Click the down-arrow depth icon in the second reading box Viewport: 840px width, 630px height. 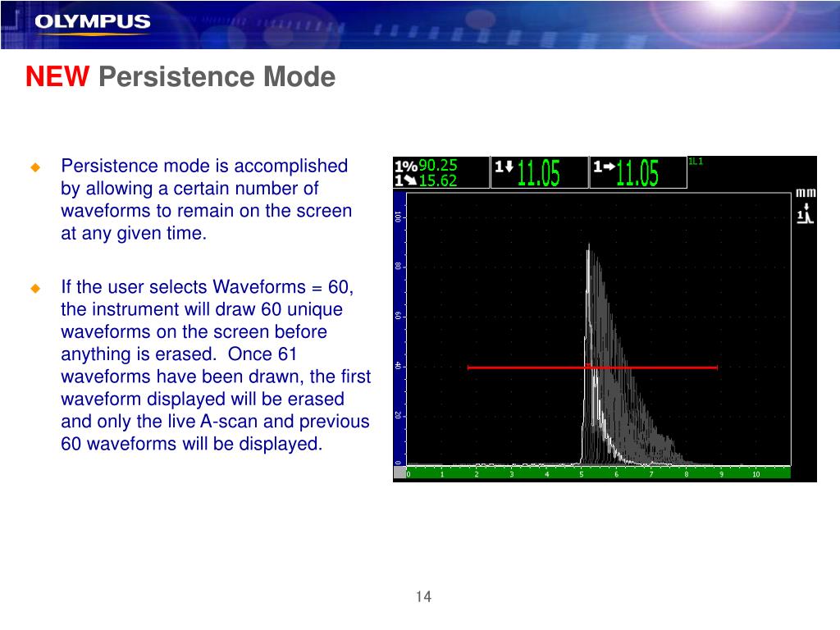pyautogui.click(x=504, y=167)
